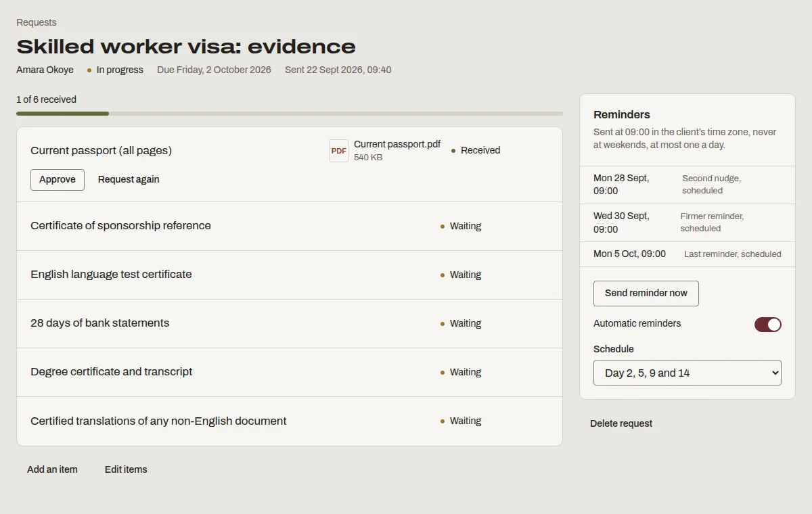Screen dimensions: 812x514
Task: Click the Reminders panel heading
Action: click(x=622, y=114)
